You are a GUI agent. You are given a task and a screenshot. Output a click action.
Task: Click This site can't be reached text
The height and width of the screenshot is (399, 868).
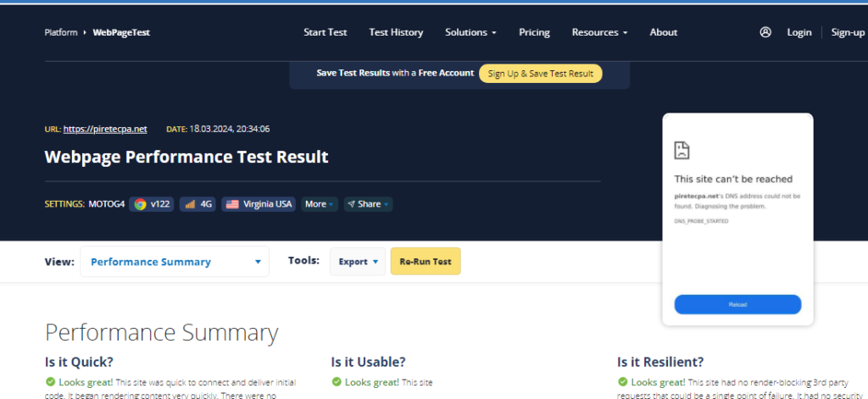point(733,179)
